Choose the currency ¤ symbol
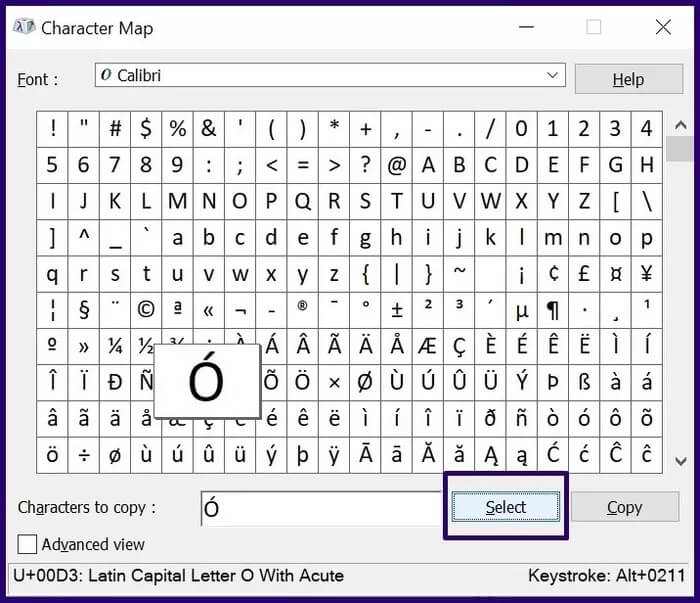Viewport: 700px width, 603px height. (615, 274)
